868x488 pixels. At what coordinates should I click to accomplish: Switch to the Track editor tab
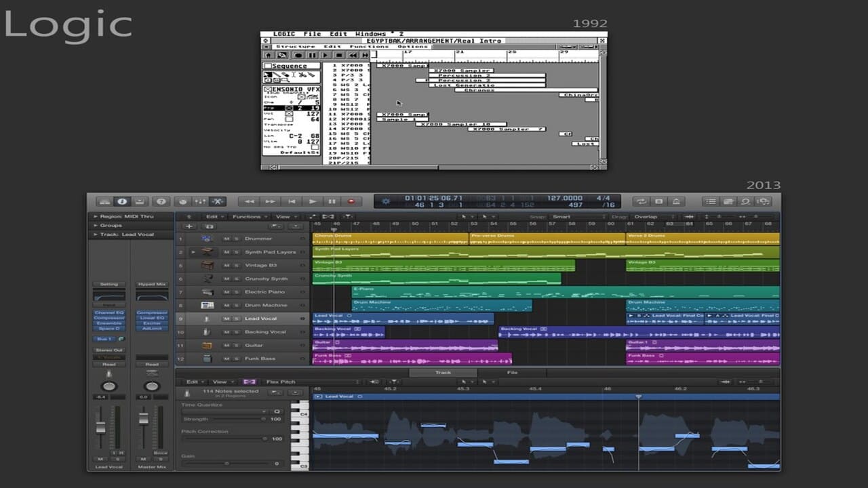point(443,373)
